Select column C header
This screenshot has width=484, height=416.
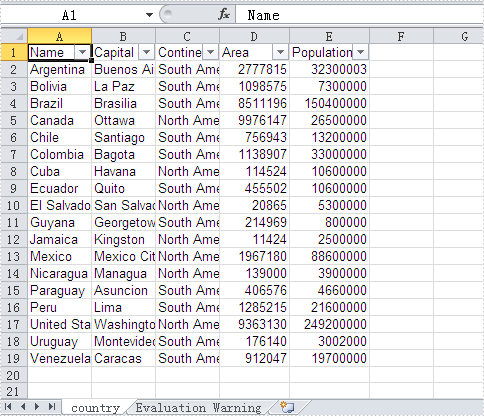pyautogui.click(x=187, y=36)
